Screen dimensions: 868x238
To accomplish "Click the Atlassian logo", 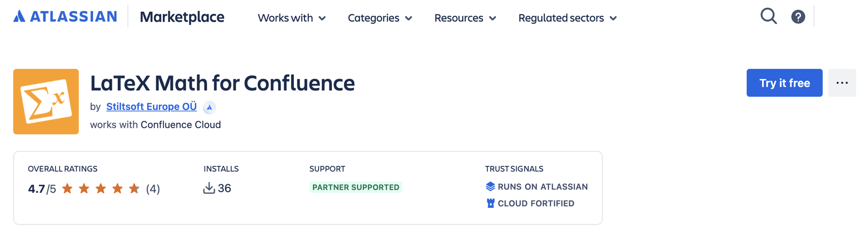I will 65,17.
